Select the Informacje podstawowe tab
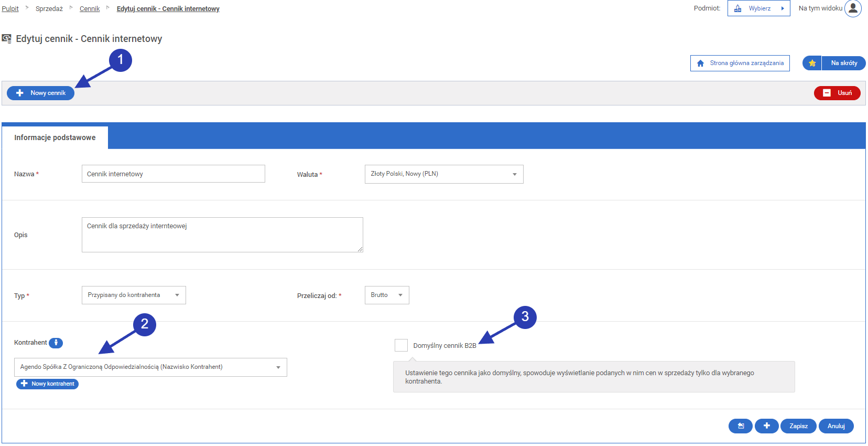The image size is (868, 446). [x=55, y=137]
